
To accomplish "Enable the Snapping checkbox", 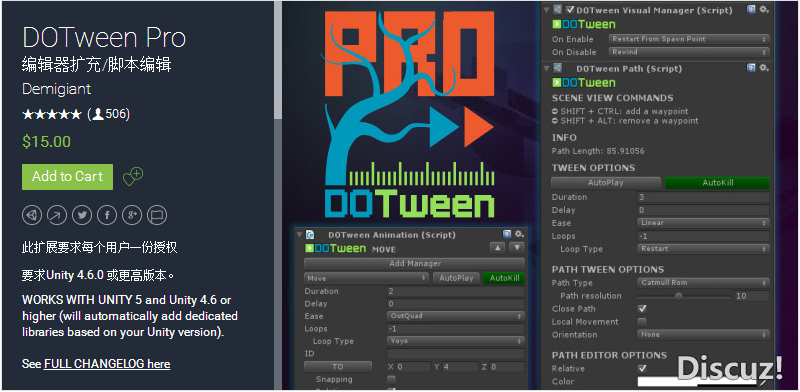I will (391, 379).
